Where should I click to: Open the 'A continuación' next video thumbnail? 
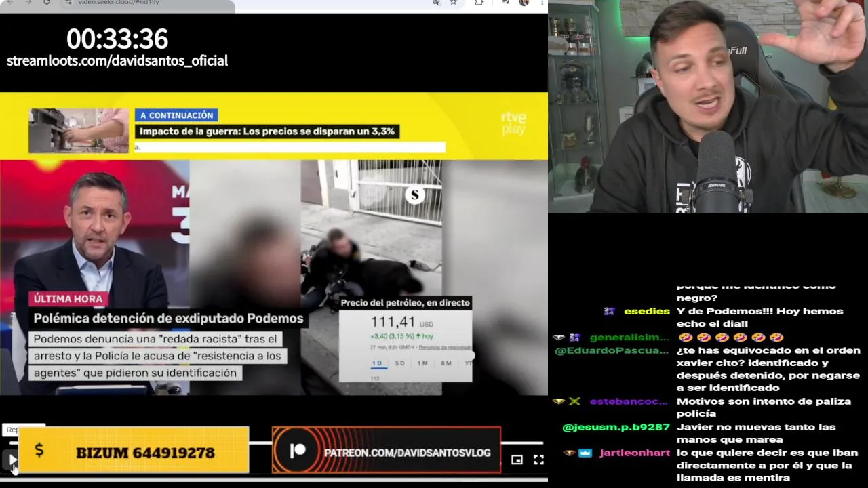click(79, 131)
